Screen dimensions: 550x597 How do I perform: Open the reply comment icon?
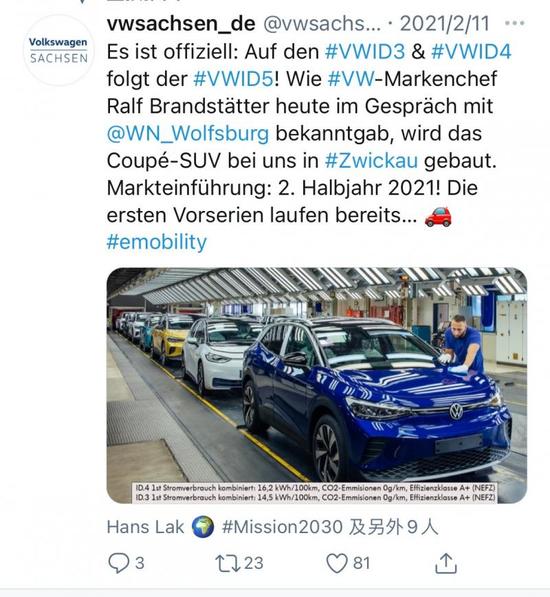click(118, 563)
